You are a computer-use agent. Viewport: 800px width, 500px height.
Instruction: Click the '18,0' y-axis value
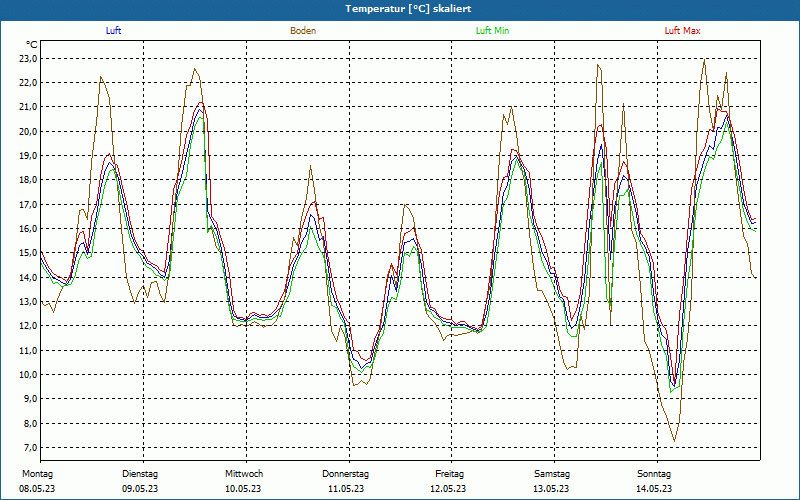(x=28, y=180)
